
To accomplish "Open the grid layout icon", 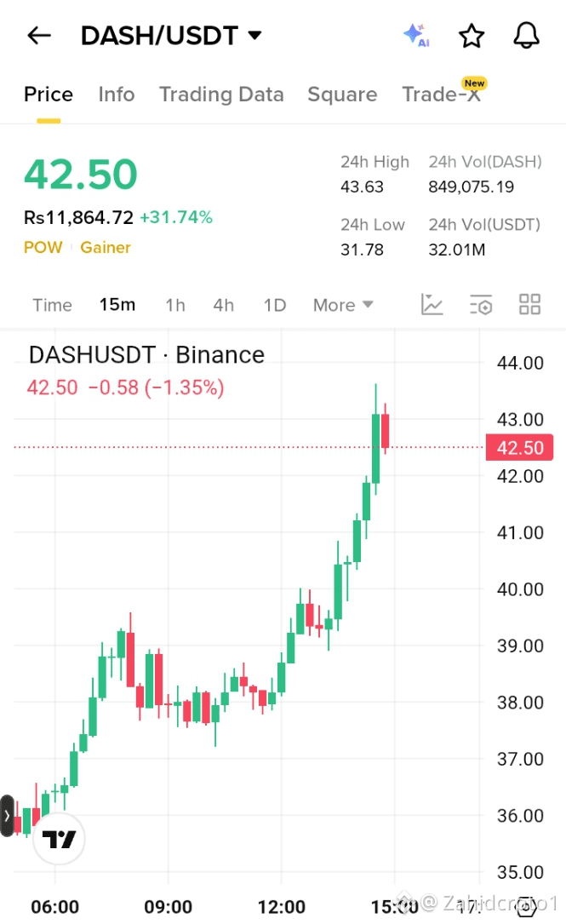I will point(529,305).
